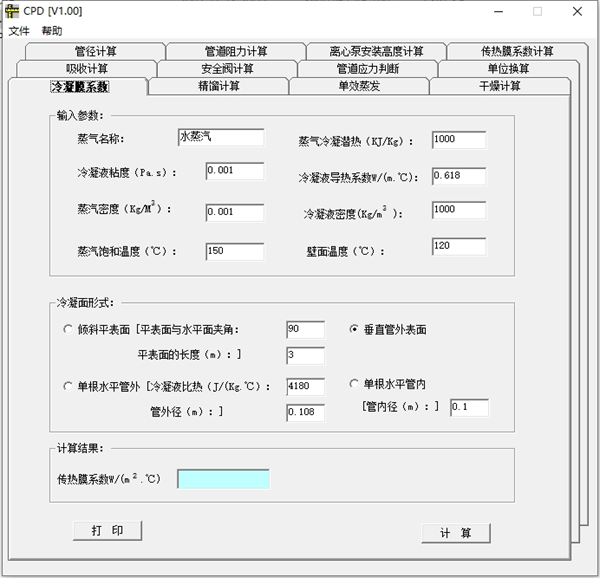Click the 冷凝液粘度 input field

pyautogui.click(x=235, y=171)
